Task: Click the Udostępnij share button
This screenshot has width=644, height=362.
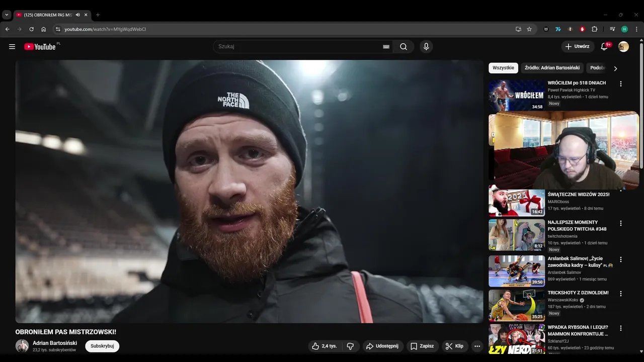Action: [382, 346]
